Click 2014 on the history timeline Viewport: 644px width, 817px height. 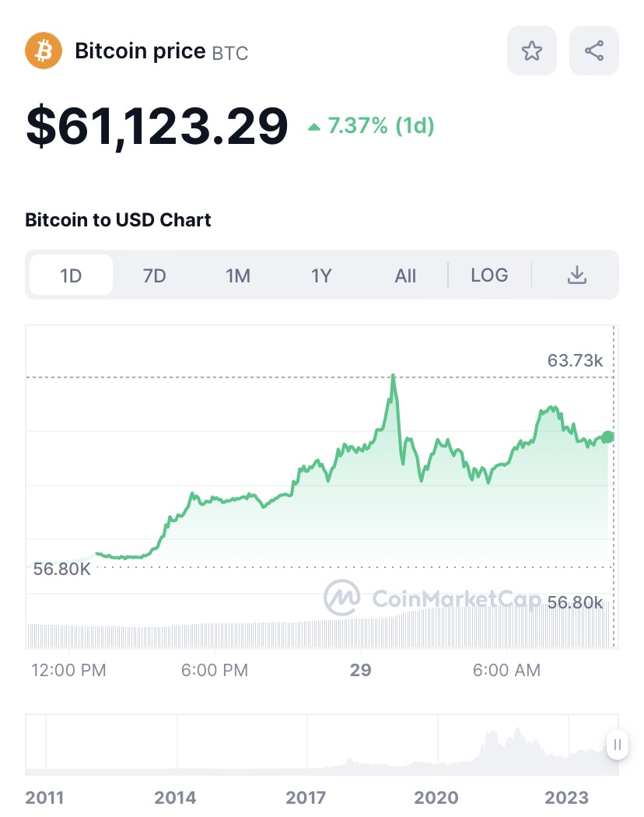(x=175, y=798)
